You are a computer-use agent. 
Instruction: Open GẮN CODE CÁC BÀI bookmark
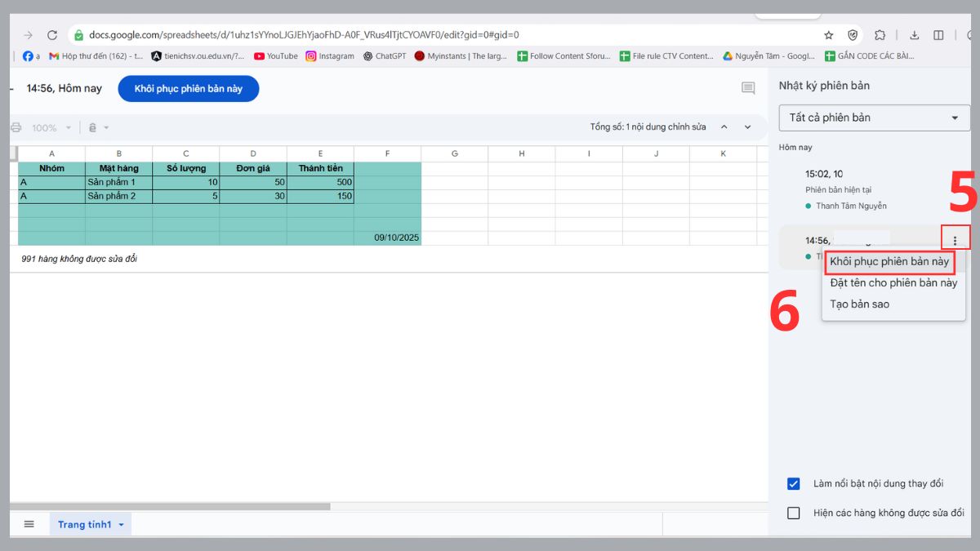pos(870,56)
